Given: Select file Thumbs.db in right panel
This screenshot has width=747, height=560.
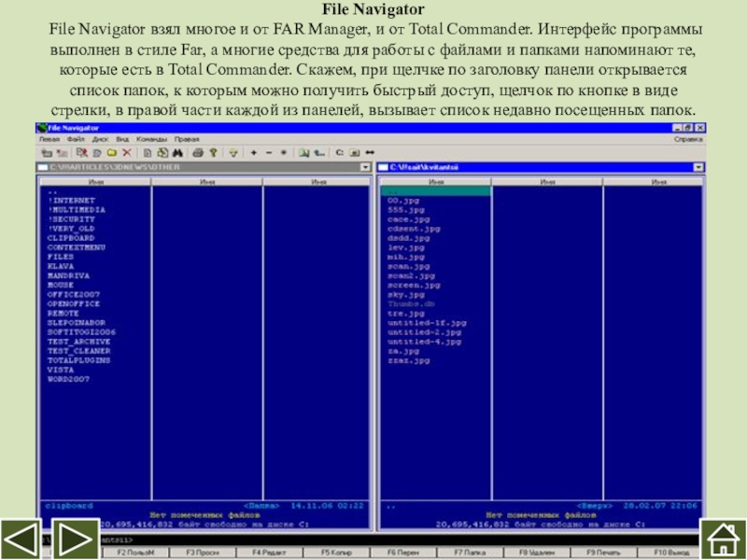Looking at the screenshot, I should click(411, 304).
